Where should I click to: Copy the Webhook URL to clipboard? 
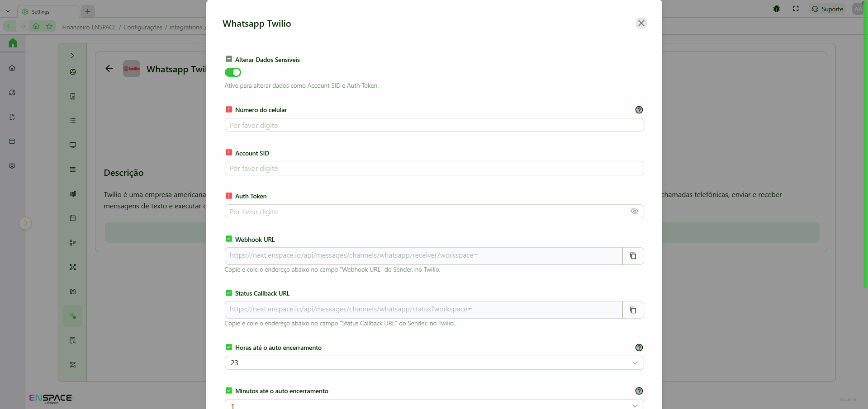[x=633, y=256]
